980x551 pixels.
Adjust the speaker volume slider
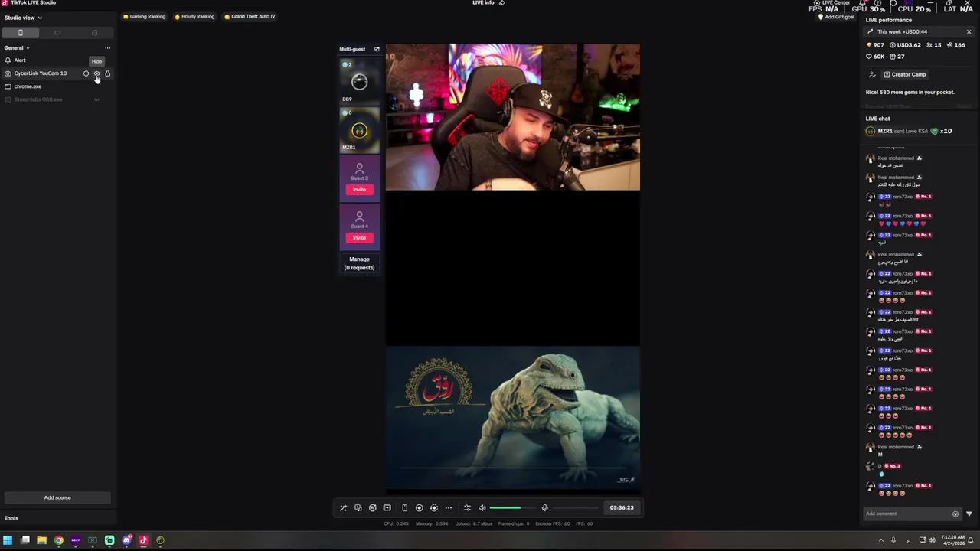click(x=513, y=508)
